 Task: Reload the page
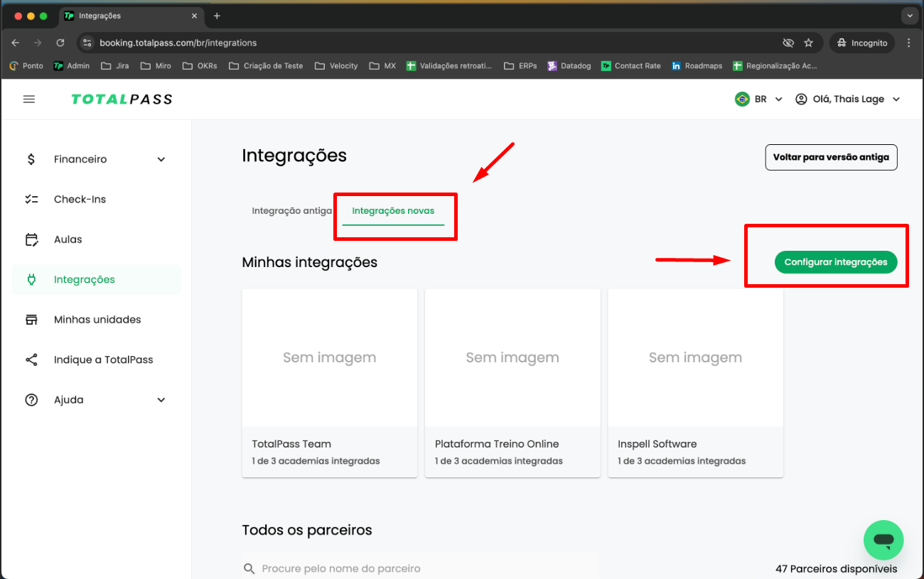[x=60, y=43]
